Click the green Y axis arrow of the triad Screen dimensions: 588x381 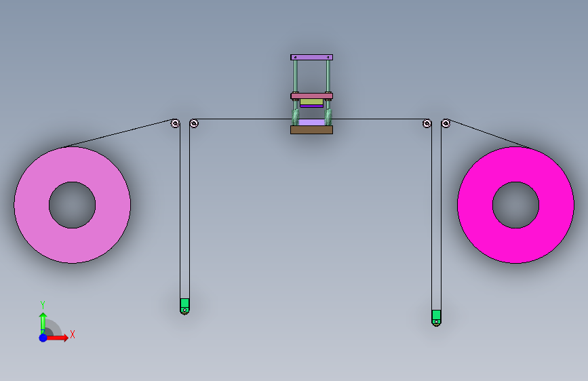coord(43,323)
